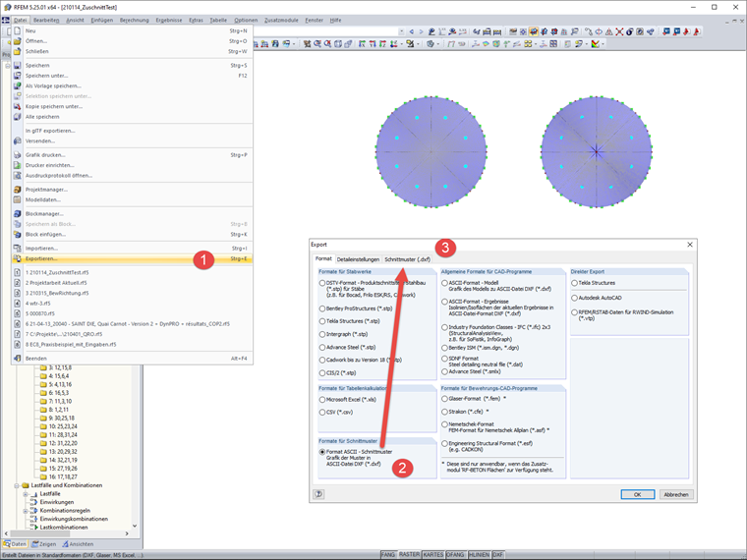Viewport: 747px width, 560px height.
Task: Click the red X delete toolbar icon
Action: (x=619, y=31)
